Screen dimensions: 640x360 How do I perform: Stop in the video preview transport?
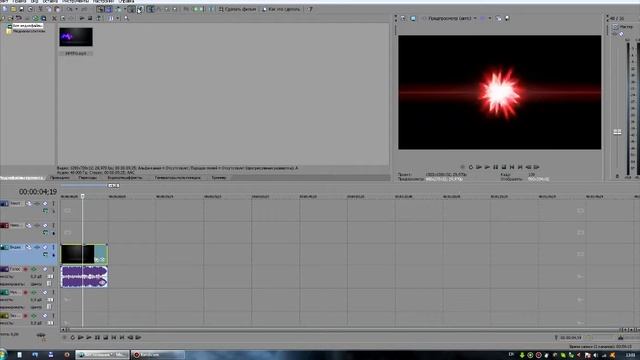point(504,167)
